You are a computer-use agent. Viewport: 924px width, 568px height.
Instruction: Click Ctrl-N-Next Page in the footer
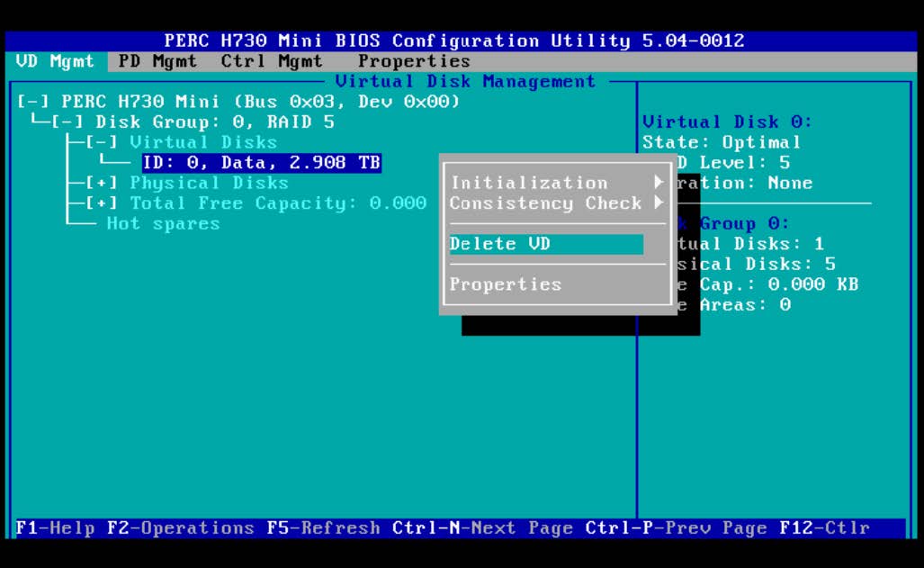coord(482,527)
